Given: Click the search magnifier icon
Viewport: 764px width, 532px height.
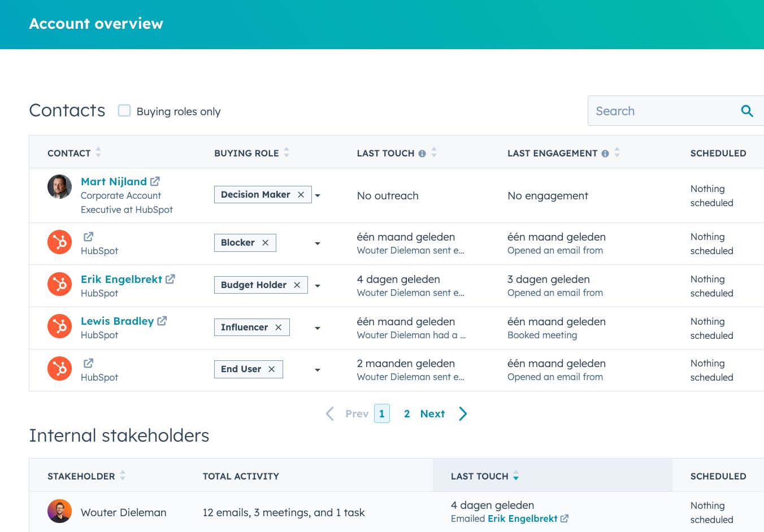Looking at the screenshot, I should click(x=747, y=111).
